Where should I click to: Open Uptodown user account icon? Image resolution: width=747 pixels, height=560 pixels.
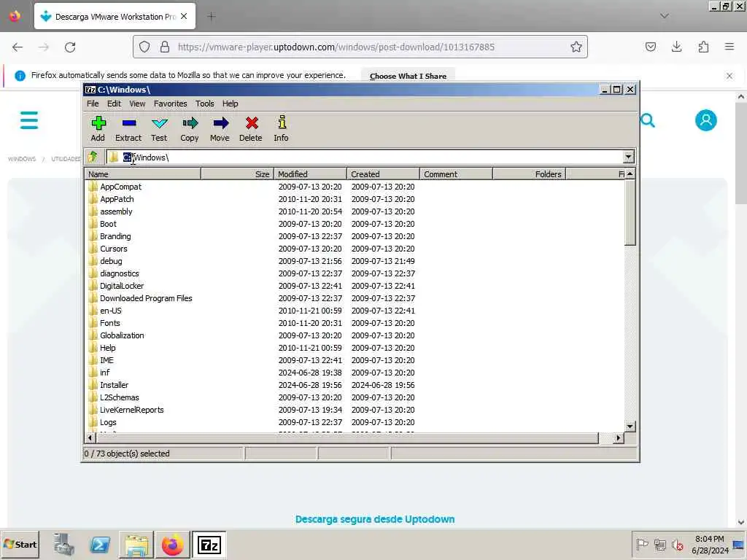(705, 120)
